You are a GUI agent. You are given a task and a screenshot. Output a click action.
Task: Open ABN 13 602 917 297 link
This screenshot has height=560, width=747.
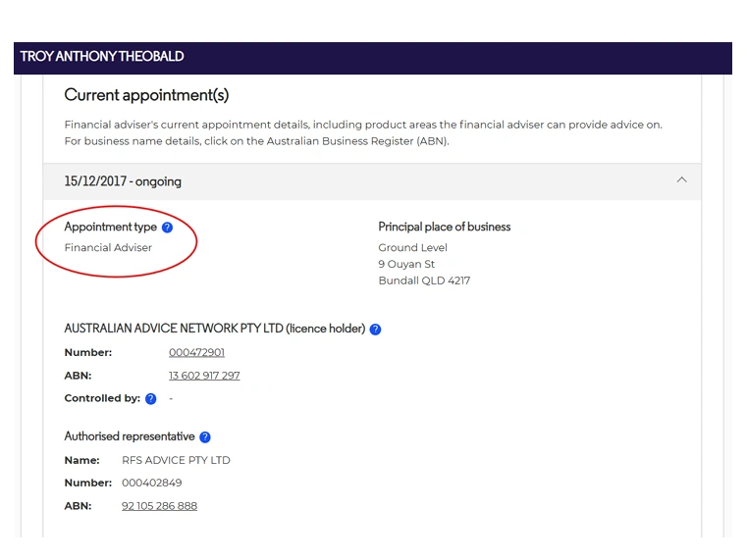coord(204,376)
